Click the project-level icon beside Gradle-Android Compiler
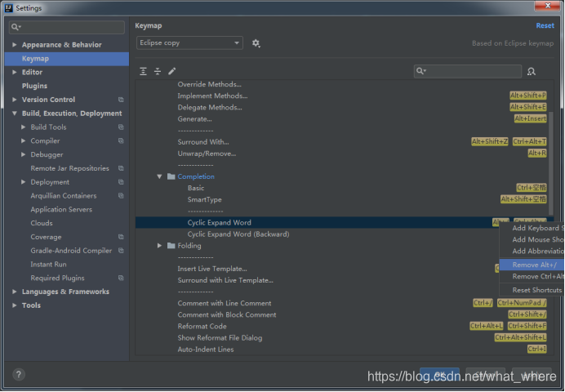565x392 pixels. click(121, 251)
